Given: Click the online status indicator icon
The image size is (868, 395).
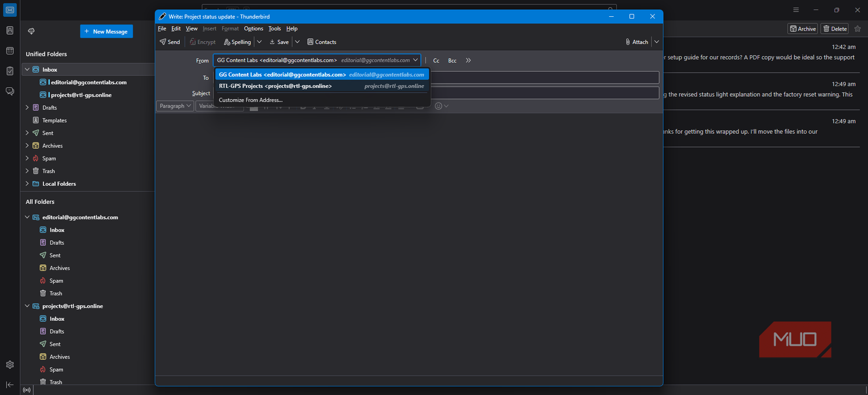Looking at the screenshot, I should tap(27, 390).
